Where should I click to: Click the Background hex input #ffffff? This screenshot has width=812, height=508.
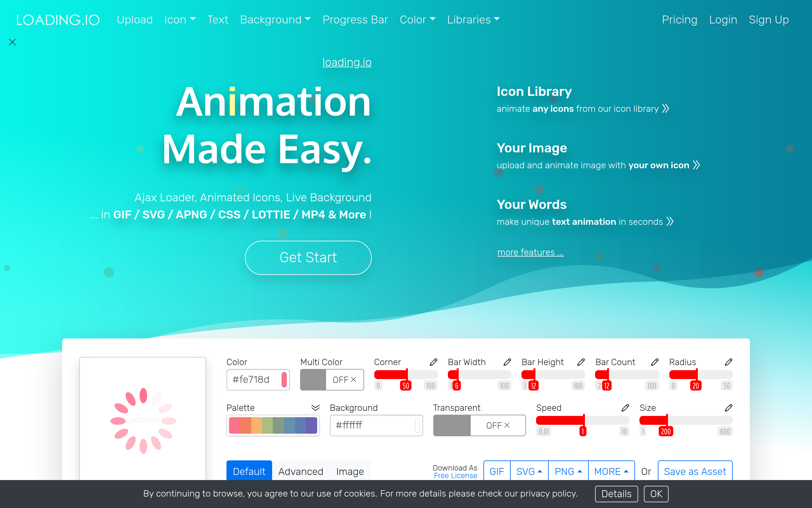(376, 425)
